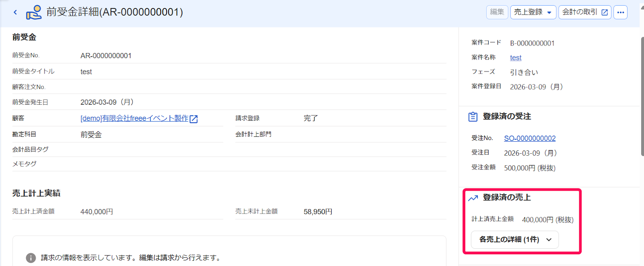Open the 売上登録 dropdown
Image resolution: width=644 pixels, height=266 pixels.
click(533, 12)
